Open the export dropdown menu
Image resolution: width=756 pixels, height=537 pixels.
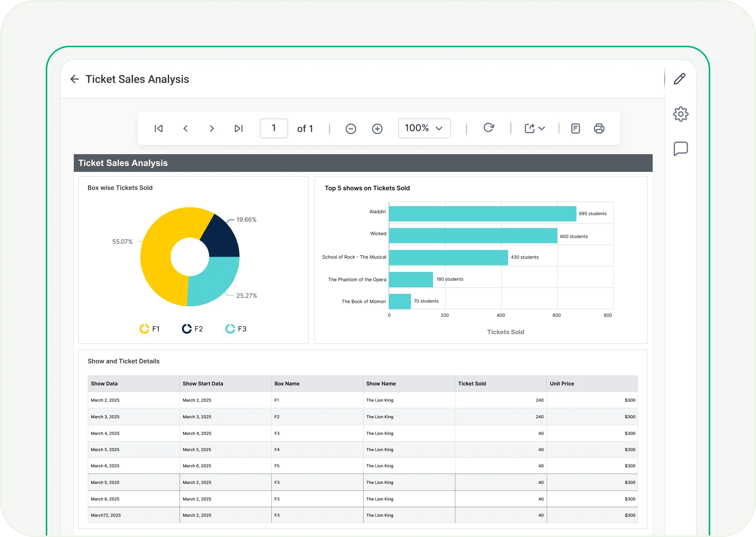pos(534,128)
